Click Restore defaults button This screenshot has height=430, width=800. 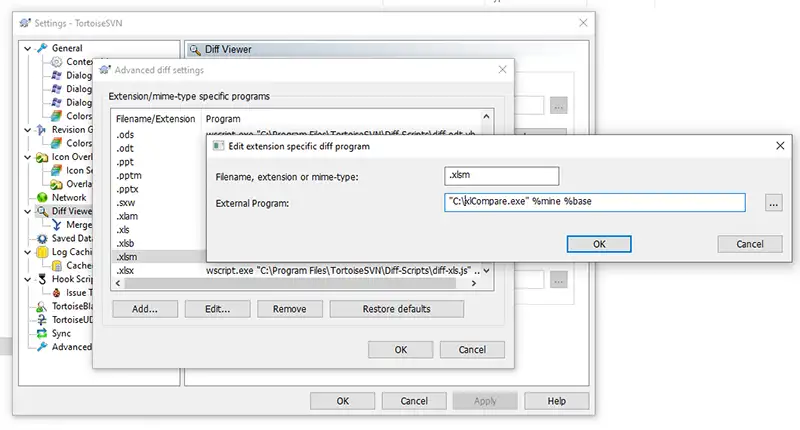396,309
